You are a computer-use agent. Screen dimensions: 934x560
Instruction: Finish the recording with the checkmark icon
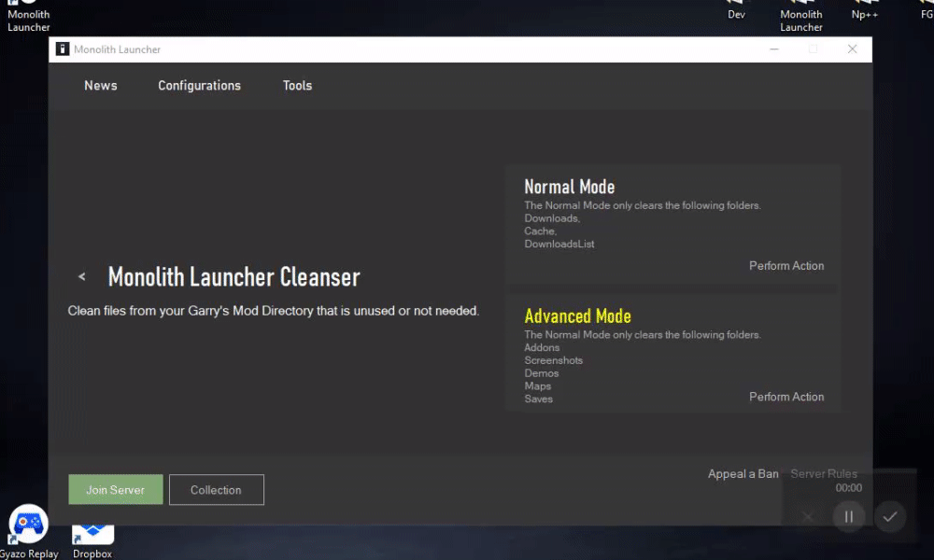tap(890, 516)
